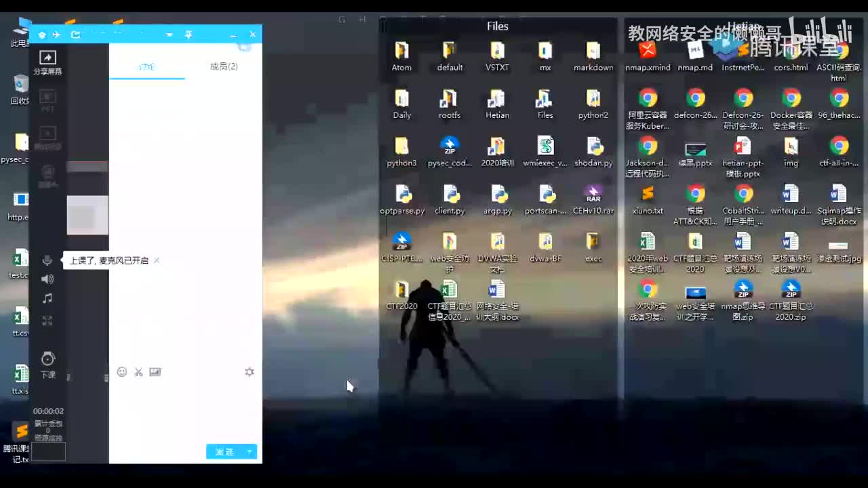
Task: Open optparse.py script
Action: (x=402, y=201)
